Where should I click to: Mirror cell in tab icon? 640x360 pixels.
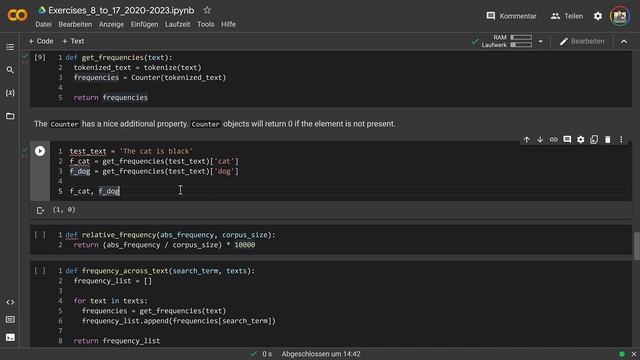(x=594, y=140)
